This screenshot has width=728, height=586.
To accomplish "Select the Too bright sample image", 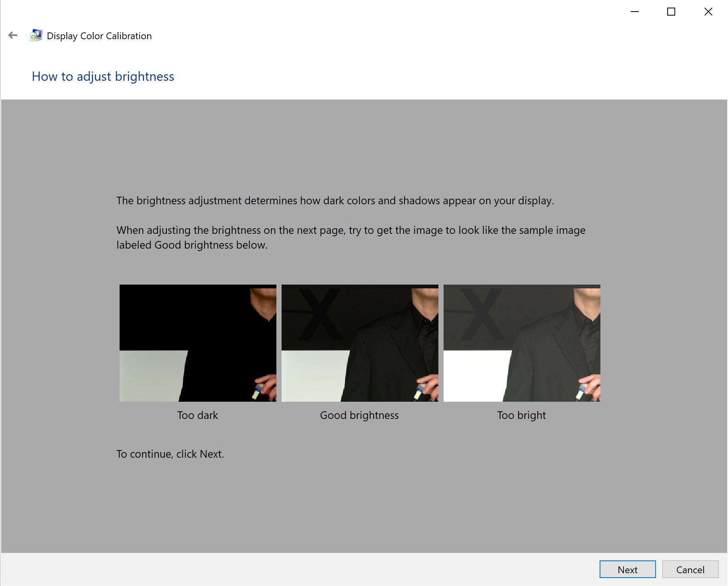I will [522, 344].
